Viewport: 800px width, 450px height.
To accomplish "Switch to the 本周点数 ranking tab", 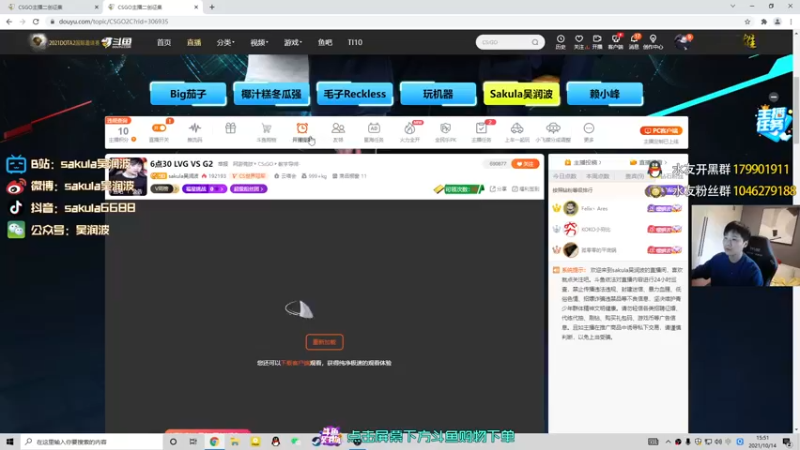I will pyautogui.click(x=597, y=176).
